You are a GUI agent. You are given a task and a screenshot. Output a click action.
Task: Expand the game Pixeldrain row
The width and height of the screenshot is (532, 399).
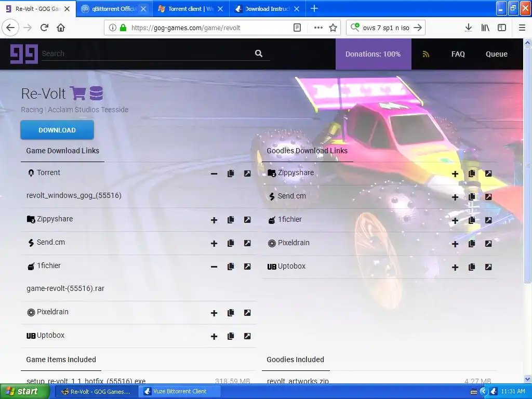(214, 313)
